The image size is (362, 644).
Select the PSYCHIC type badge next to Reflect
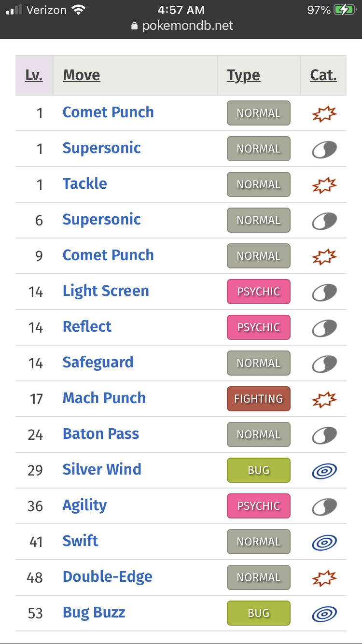[x=259, y=327]
